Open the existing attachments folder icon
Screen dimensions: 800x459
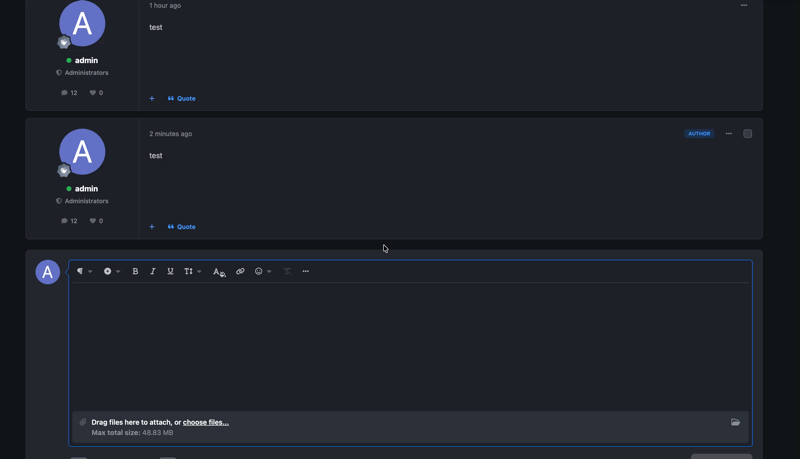(x=735, y=422)
